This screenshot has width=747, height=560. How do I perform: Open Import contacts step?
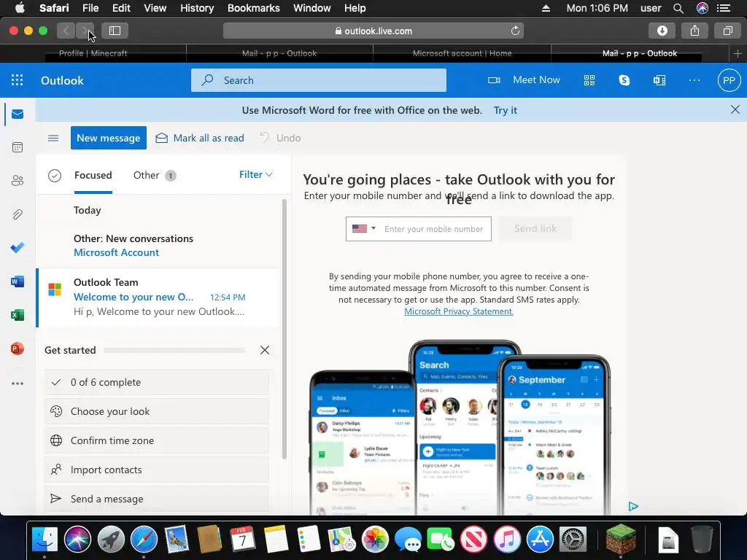pyautogui.click(x=157, y=470)
